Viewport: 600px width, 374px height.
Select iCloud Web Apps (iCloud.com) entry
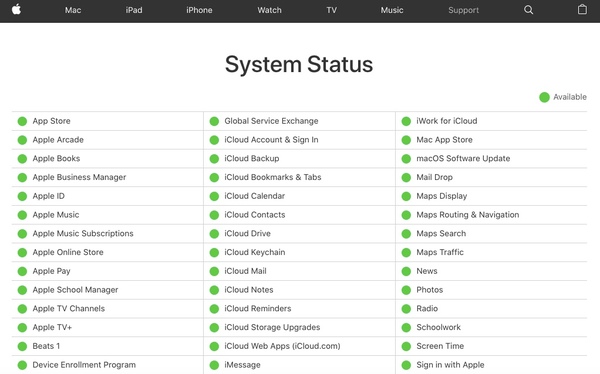[282, 346]
